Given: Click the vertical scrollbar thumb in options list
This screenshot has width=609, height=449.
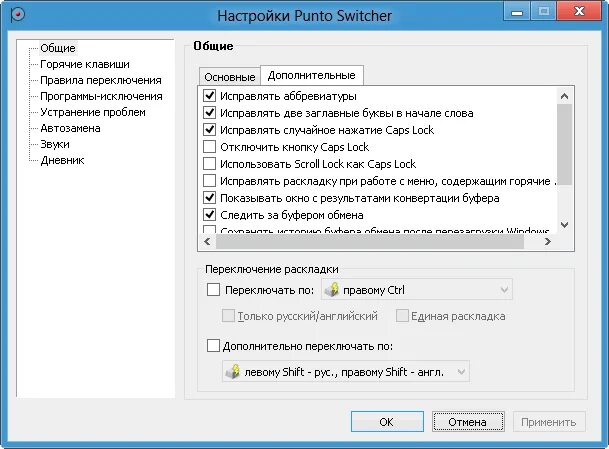Looking at the screenshot, I should [x=565, y=144].
